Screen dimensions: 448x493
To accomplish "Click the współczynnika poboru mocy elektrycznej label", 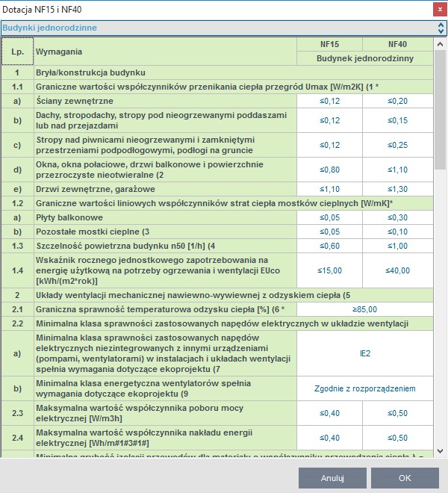I will pyautogui.click(x=165, y=413).
